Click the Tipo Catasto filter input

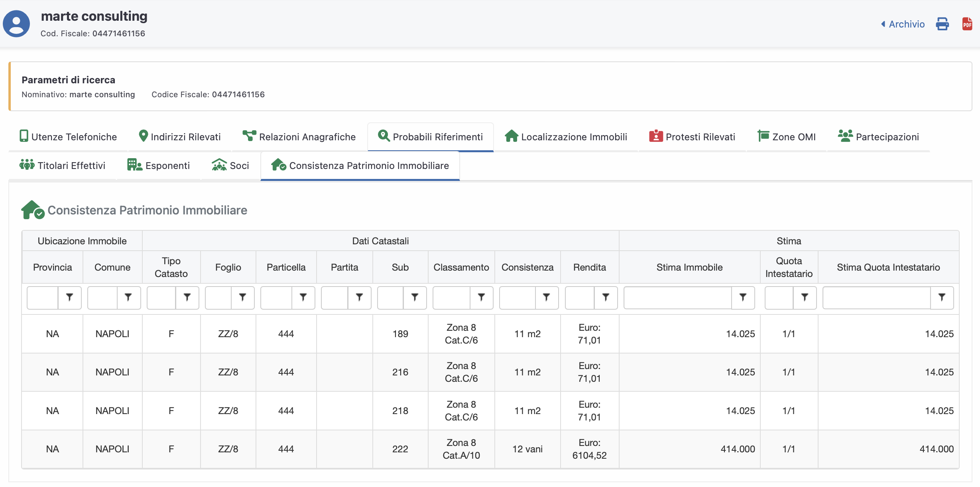[161, 297]
